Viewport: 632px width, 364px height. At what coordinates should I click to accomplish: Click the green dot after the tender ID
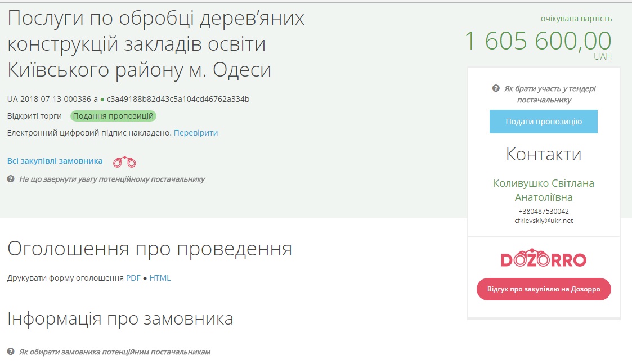102,100
